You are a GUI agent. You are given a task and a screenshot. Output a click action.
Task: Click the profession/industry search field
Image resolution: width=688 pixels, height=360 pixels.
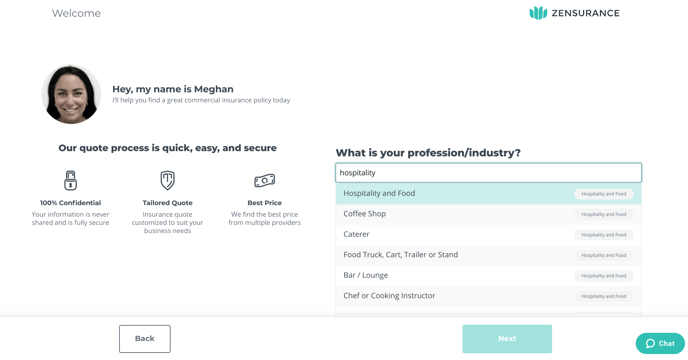tap(488, 173)
